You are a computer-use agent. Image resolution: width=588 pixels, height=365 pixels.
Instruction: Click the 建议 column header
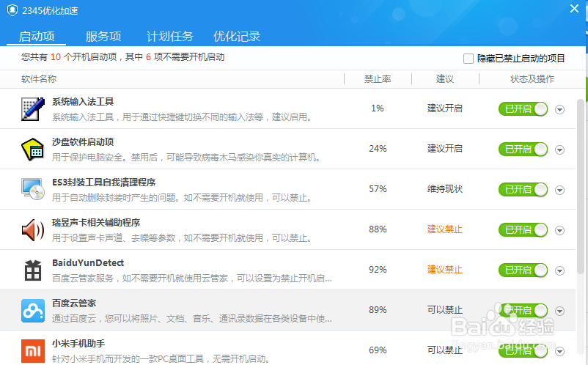[x=445, y=79]
